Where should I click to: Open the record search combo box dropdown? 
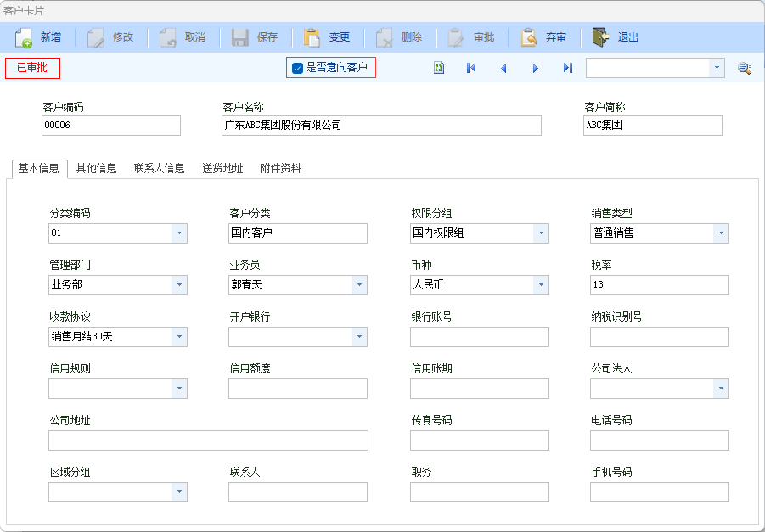pos(717,68)
